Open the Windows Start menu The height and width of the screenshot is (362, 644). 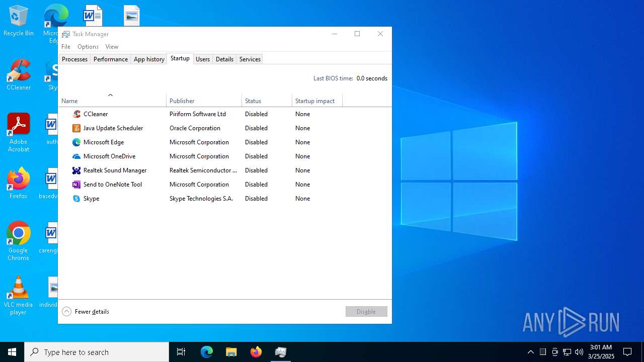12,352
